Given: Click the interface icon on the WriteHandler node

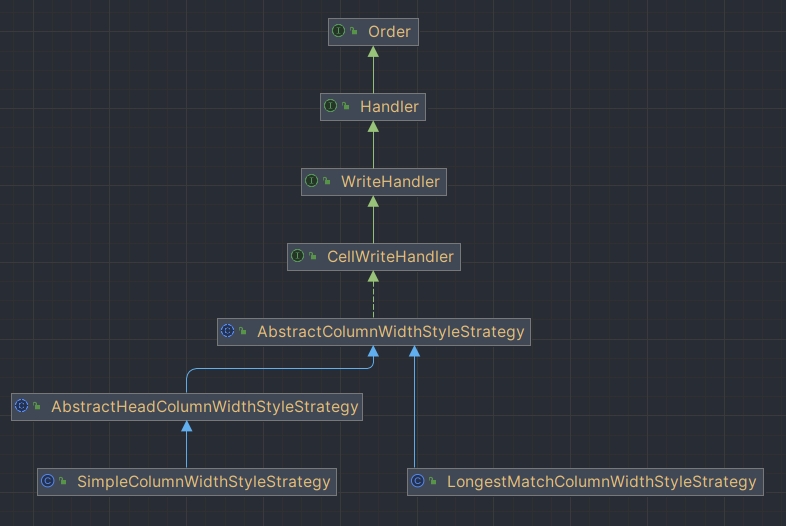Looking at the screenshot, I should click(x=312, y=182).
